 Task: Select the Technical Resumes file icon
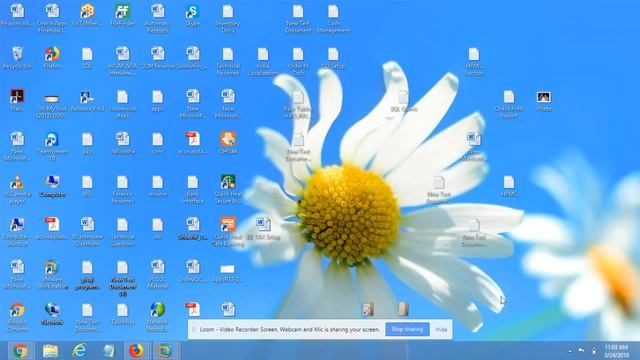pyautogui.click(x=228, y=61)
